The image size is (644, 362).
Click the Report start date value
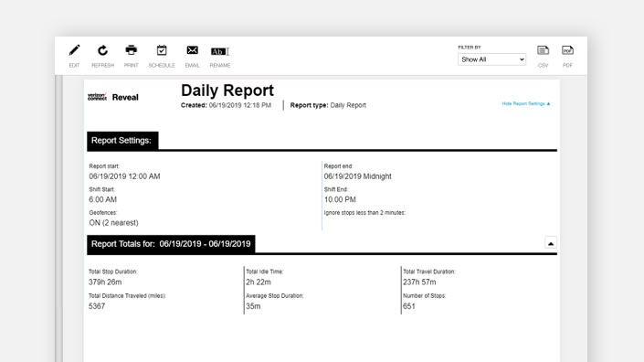[124, 176]
